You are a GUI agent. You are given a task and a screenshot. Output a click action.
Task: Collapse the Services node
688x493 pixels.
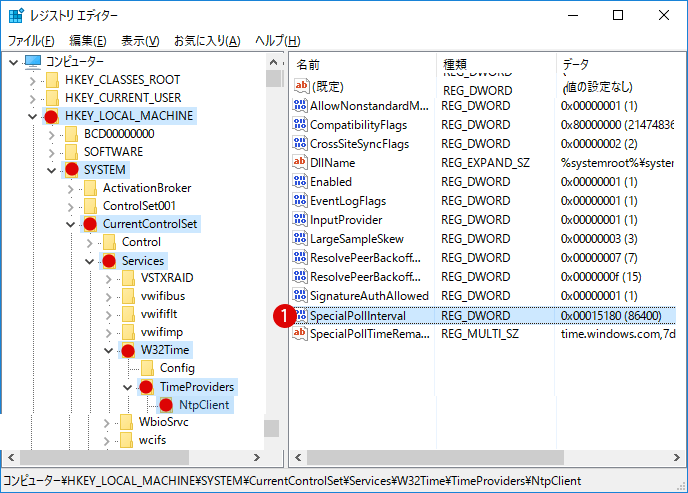[x=89, y=261]
